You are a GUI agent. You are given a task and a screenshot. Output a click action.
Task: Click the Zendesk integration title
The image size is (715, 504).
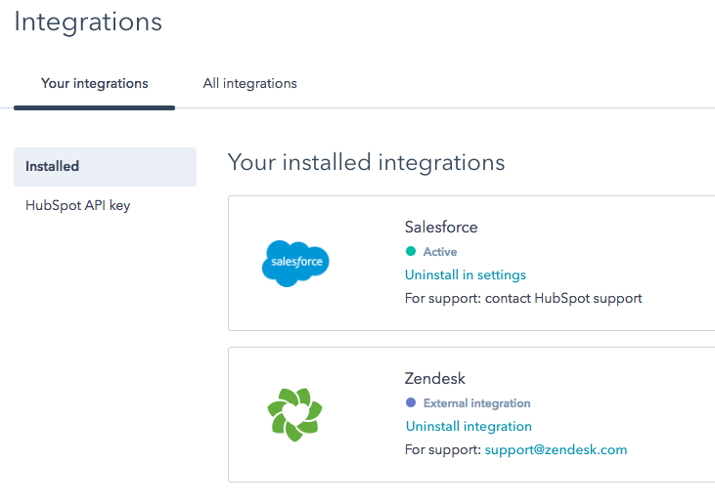coord(435,379)
